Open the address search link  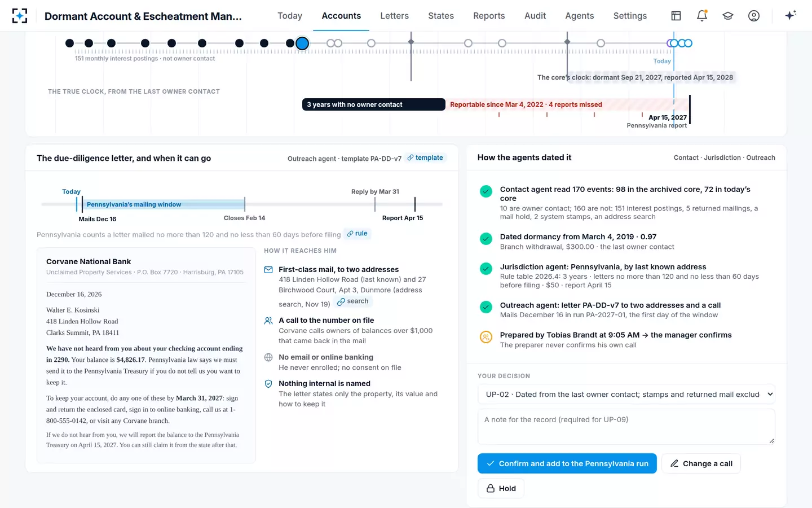point(353,301)
